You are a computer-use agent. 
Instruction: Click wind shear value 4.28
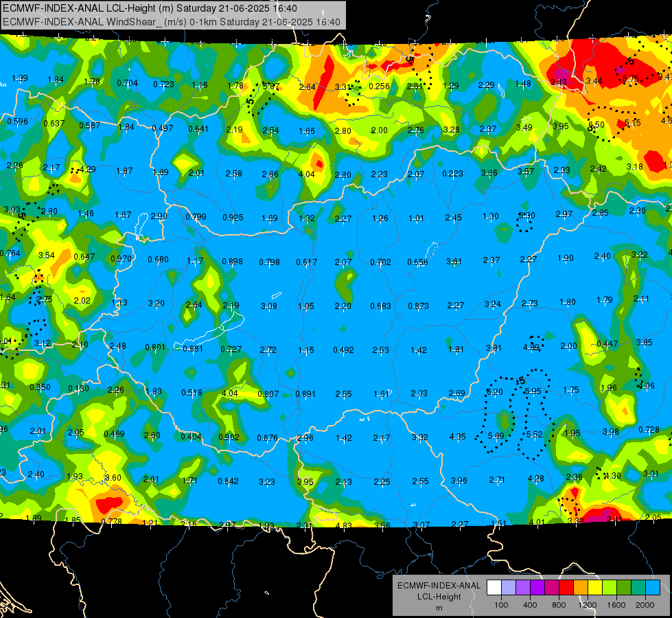coord(535,478)
